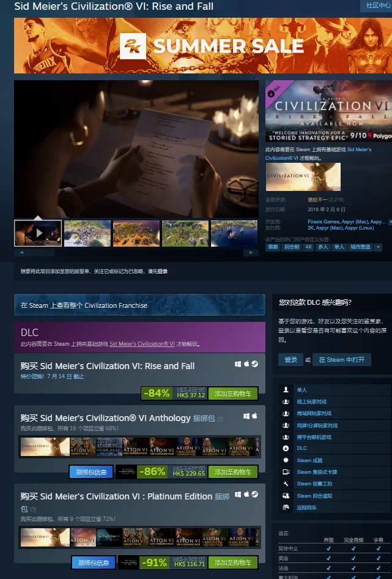
Task: Click the 英语 language row label
Action: pyautogui.click(x=284, y=559)
